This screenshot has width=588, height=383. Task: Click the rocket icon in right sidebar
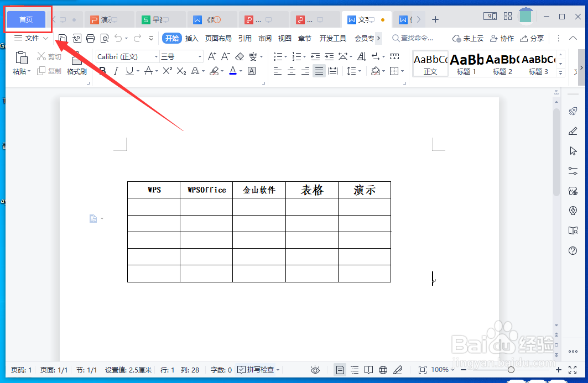coord(573,111)
